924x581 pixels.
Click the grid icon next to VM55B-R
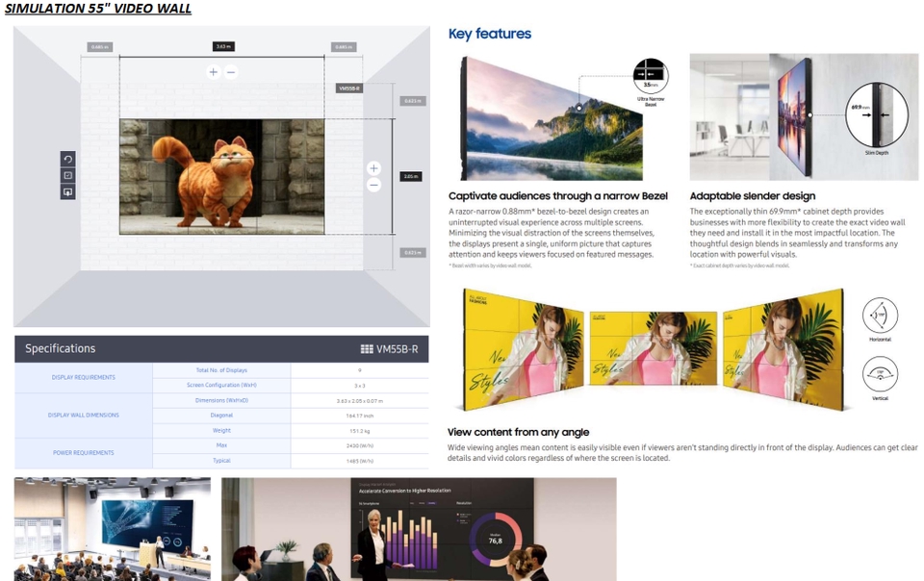367,349
